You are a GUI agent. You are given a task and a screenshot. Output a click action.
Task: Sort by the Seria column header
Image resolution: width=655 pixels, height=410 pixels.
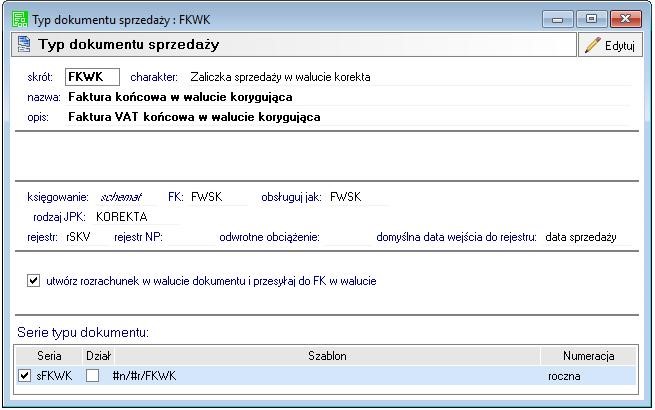pos(48,355)
